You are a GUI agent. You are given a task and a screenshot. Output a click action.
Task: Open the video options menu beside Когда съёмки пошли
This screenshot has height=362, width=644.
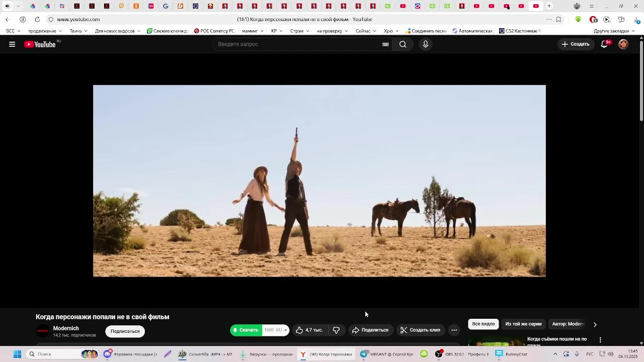click(600, 340)
